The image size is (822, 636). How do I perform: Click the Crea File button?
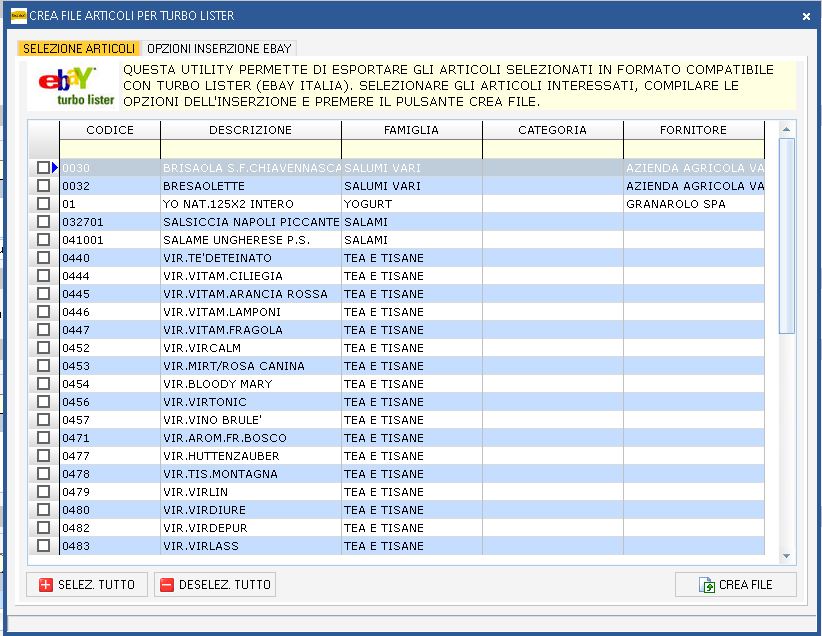click(x=736, y=585)
